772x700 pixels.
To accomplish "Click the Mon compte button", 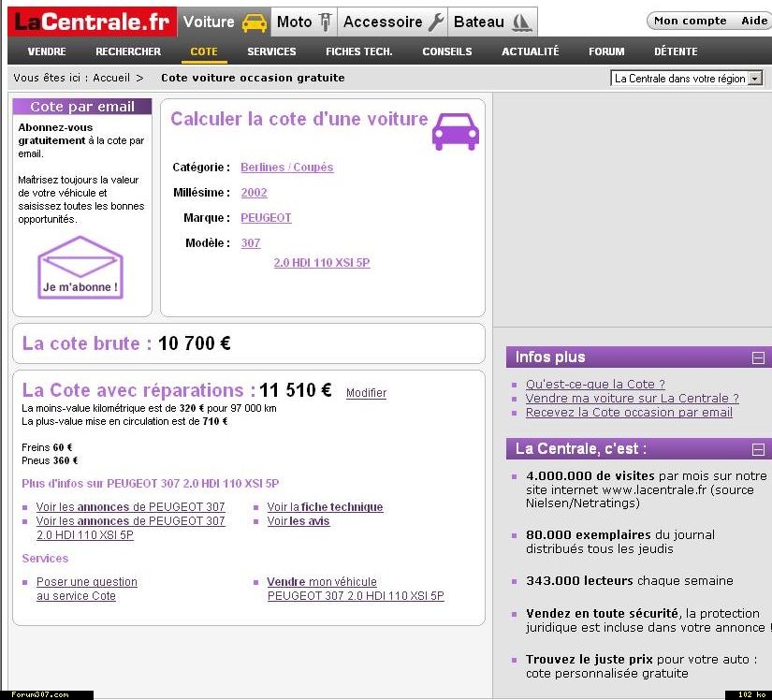I will 692,21.
